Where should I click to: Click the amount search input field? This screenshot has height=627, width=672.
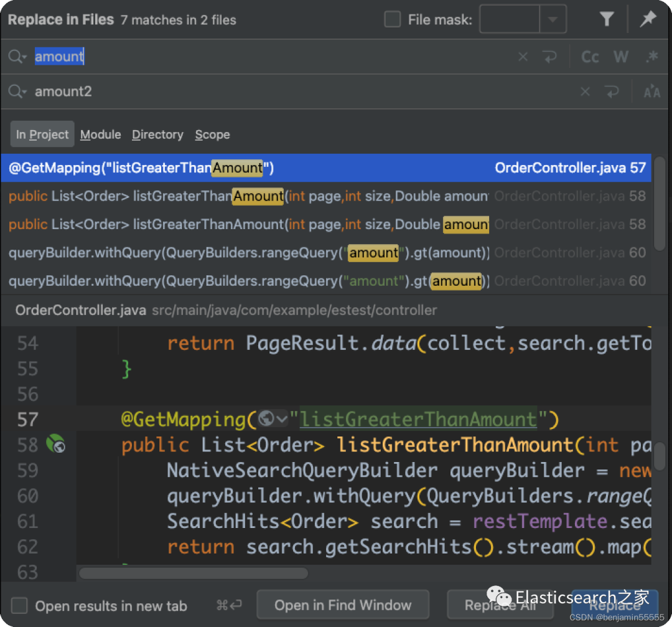(x=274, y=57)
